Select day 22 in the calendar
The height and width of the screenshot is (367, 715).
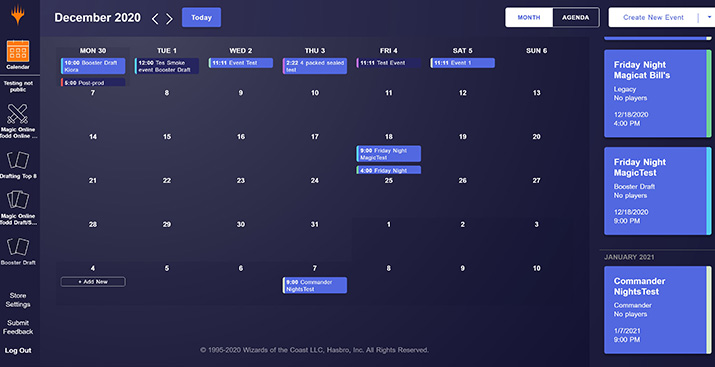click(x=167, y=181)
